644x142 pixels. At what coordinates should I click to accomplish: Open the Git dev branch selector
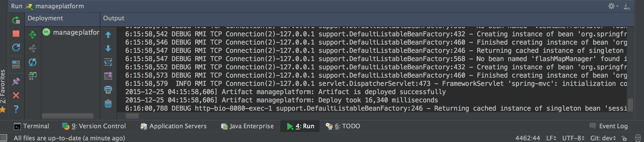(603, 138)
